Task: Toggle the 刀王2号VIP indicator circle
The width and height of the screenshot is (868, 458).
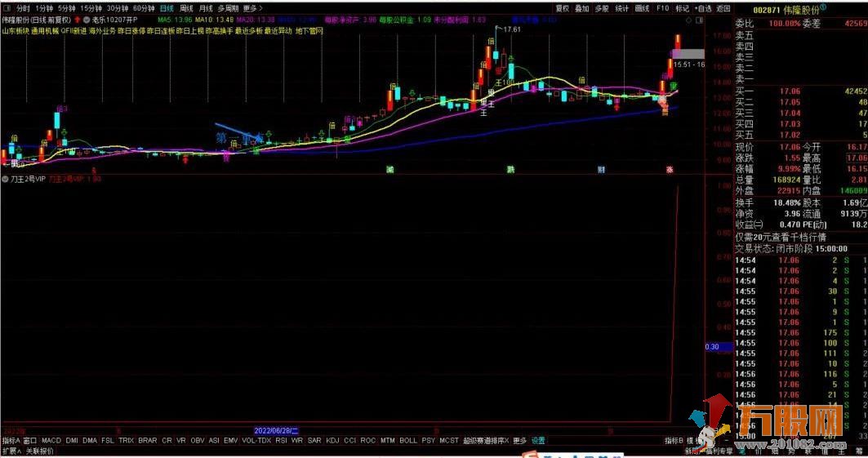Action: tap(6, 180)
